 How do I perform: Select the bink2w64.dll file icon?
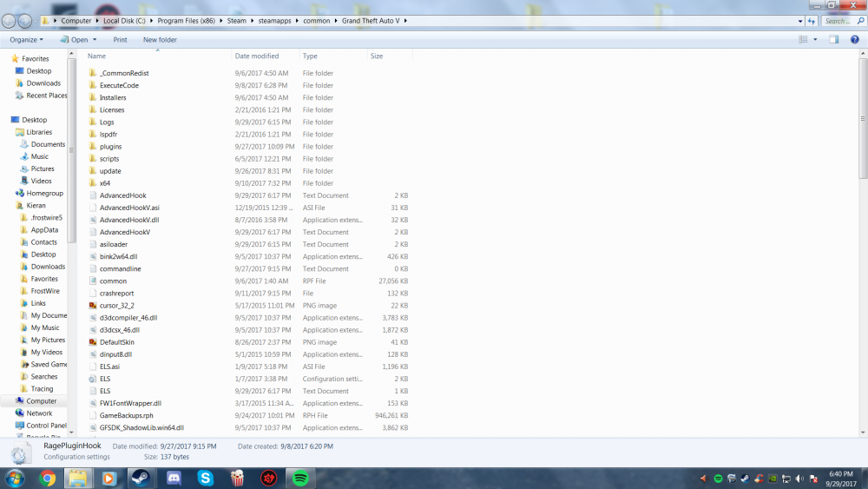[93, 256]
